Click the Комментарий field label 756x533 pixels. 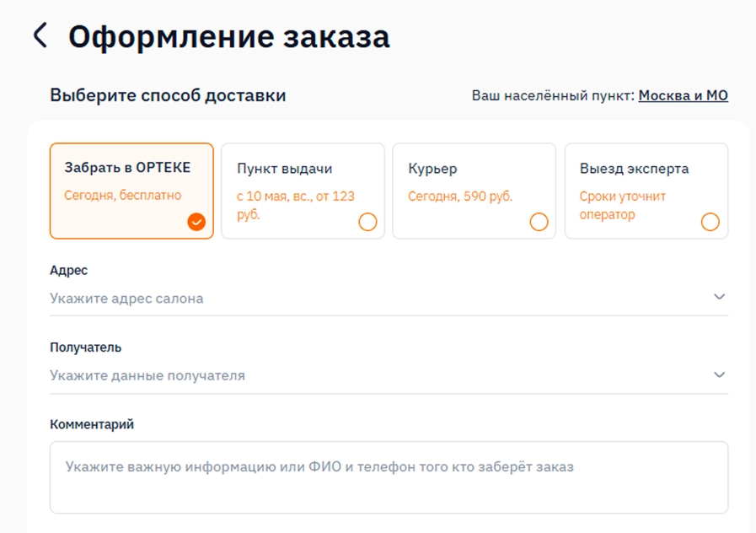tap(92, 424)
